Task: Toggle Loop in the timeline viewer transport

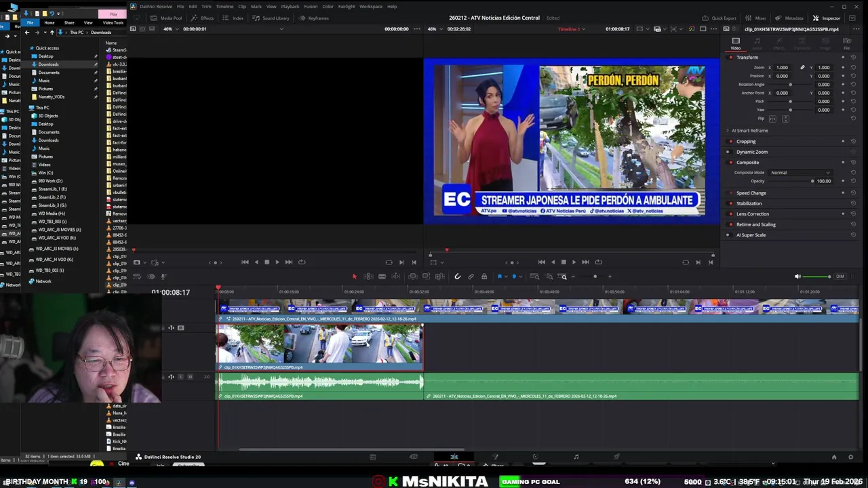Action: click(598, 262)
